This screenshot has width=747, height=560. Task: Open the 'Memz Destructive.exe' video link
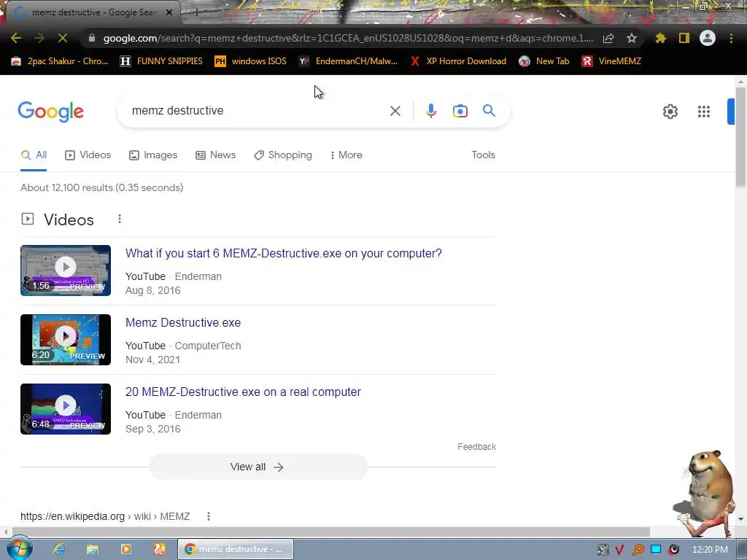(x=183, y=322)
